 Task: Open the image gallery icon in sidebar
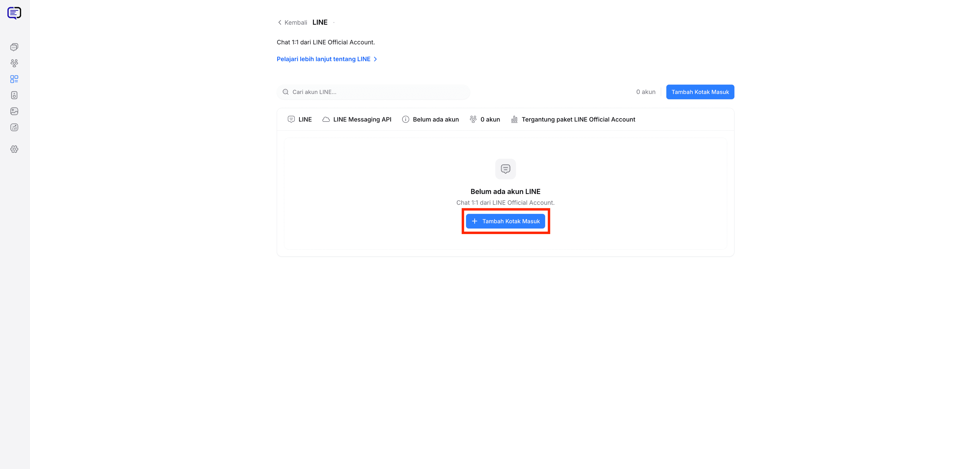[x=14, y=111]
